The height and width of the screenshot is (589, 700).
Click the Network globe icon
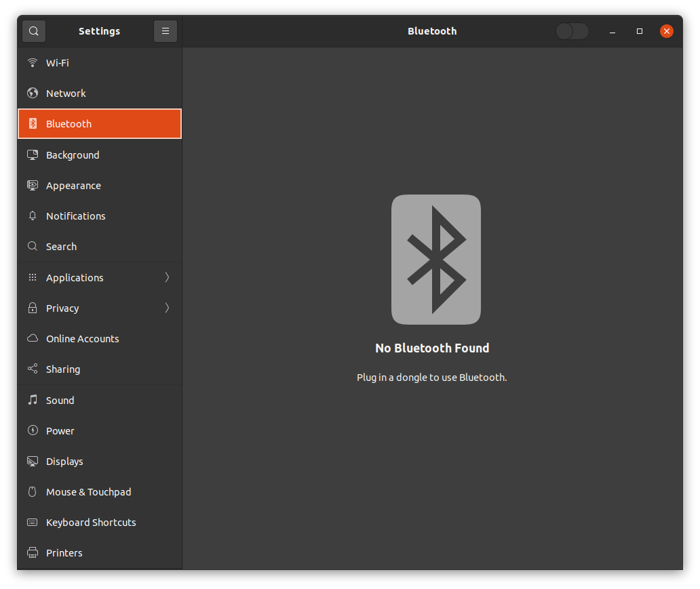[33, 94]
